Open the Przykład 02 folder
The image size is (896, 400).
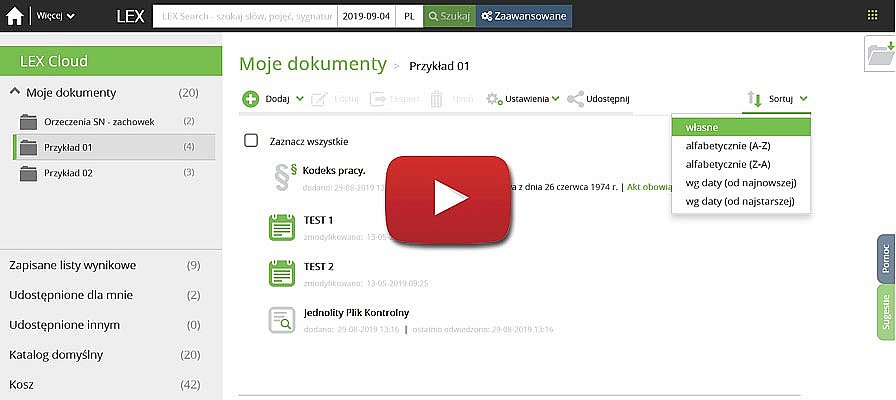click(68, 173)
